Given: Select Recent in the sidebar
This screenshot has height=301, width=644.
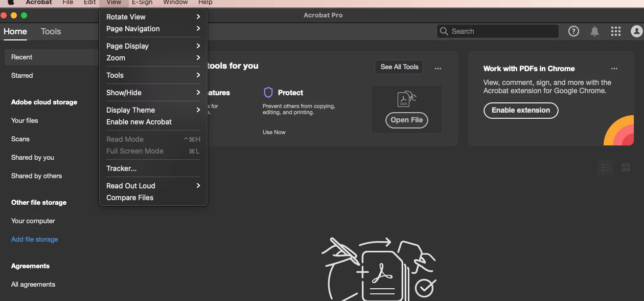Looking at the screenshot, I should pyautogui.click(x=51, y=57).
